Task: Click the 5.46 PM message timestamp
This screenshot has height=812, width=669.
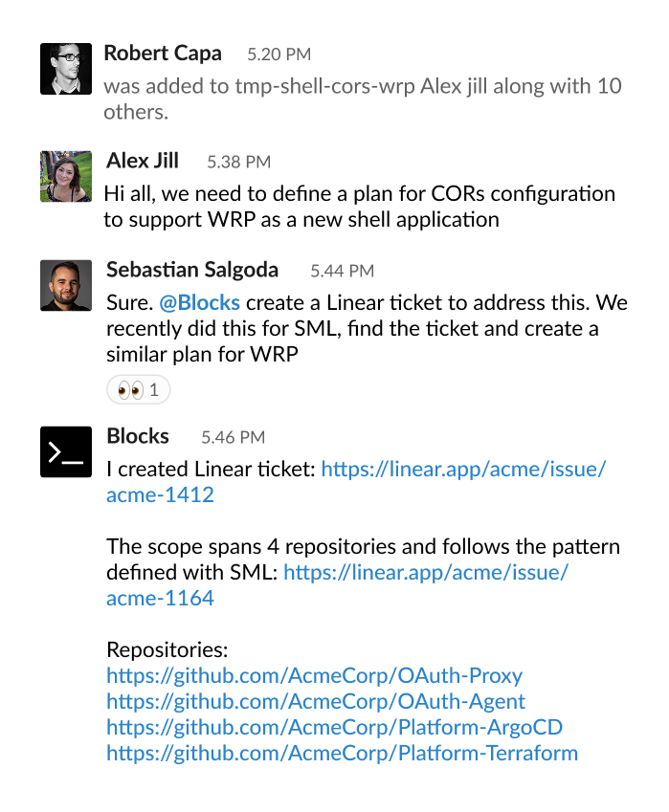Action: 233,437
